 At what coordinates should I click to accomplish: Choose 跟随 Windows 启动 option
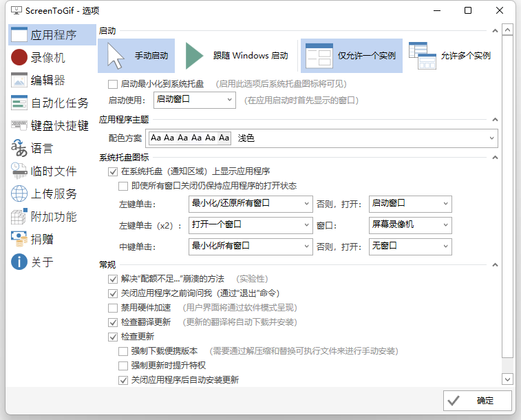[x=236, y=56]
